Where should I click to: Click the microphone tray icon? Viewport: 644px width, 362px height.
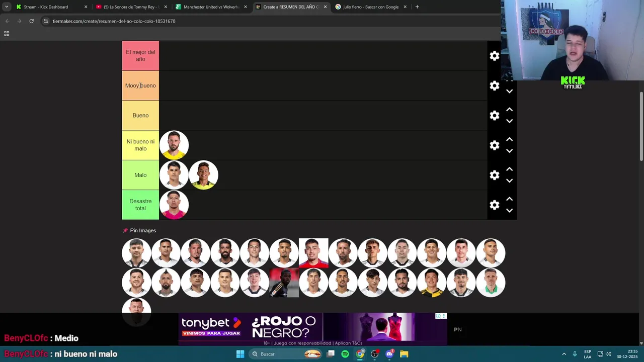575,354
